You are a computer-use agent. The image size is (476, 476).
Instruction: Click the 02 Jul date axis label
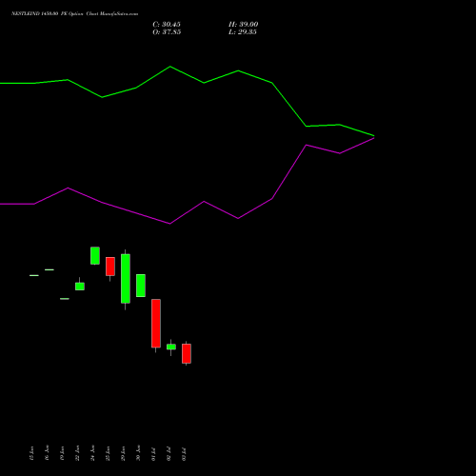click(x=169, y=454)
